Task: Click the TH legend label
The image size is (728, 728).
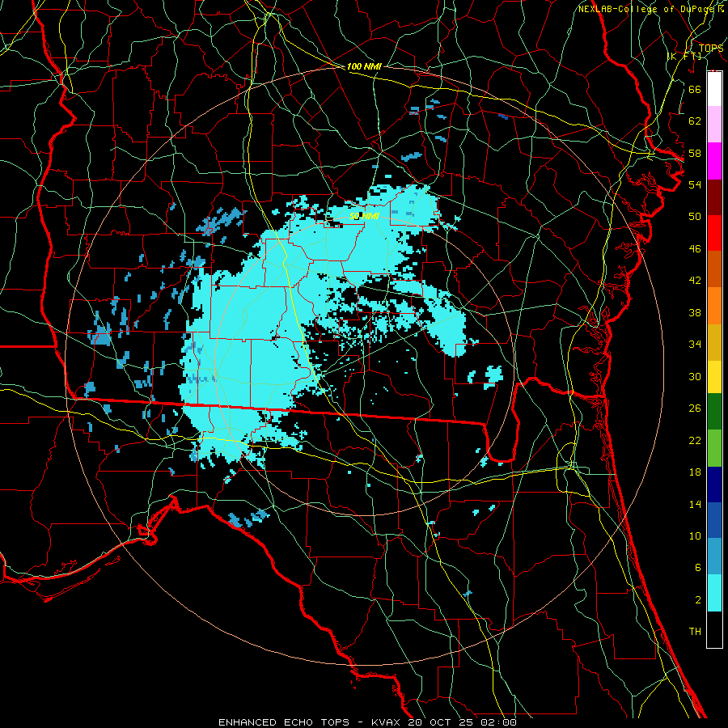Action: click(x=695, y=632)
